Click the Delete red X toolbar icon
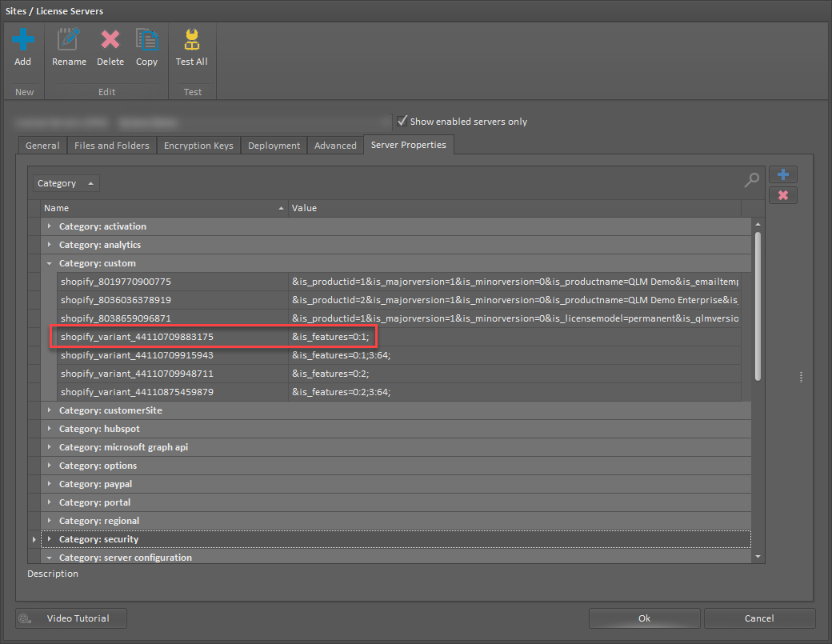Screen dimensions: 832x644 point(110,40)
